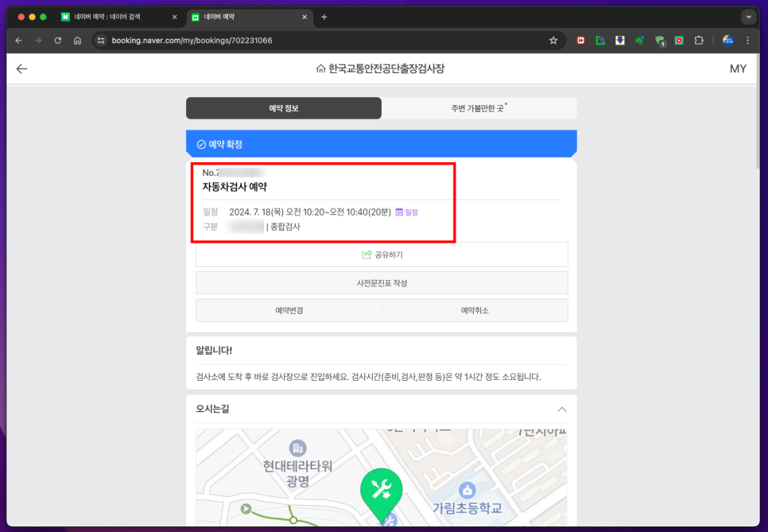The width and height of the screenshot is (768, 532).
Task: Click the 가림초등학교 school icon on map
Action: pos(467,490)
